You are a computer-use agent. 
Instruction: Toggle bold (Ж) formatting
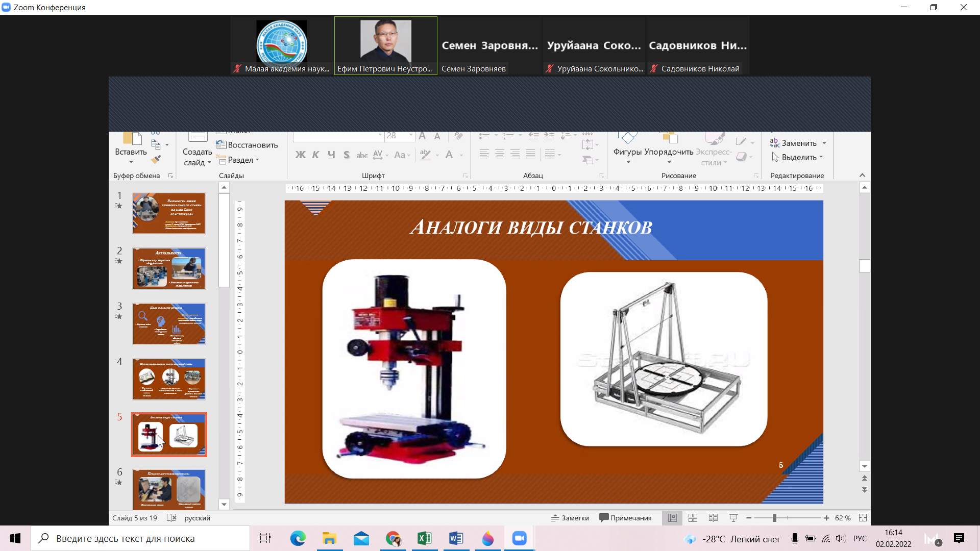[300, 155]
